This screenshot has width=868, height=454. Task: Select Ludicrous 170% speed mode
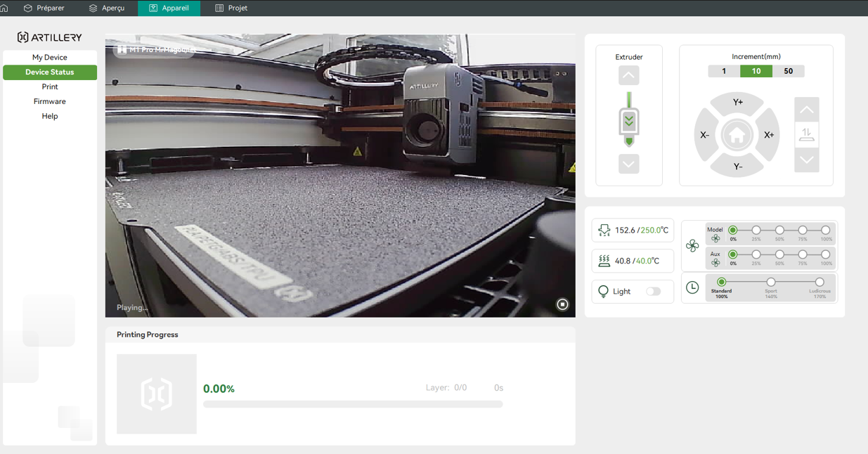point(820,283)
